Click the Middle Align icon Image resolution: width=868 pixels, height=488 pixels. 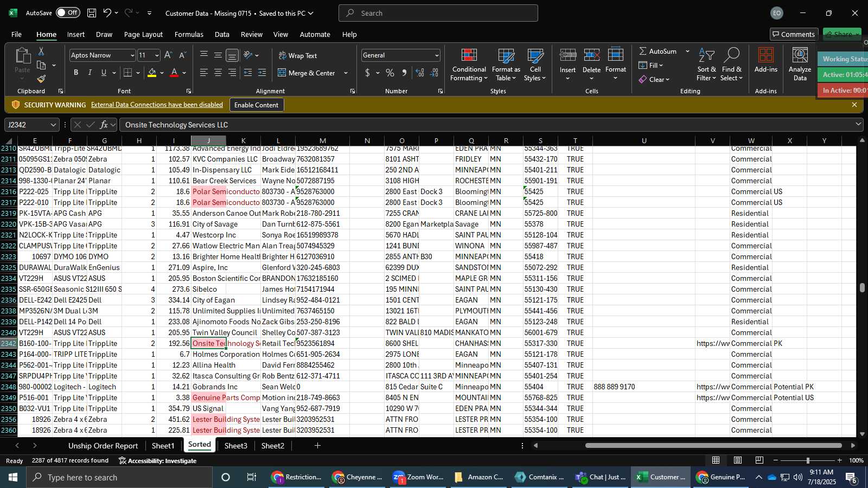point(218,55)
